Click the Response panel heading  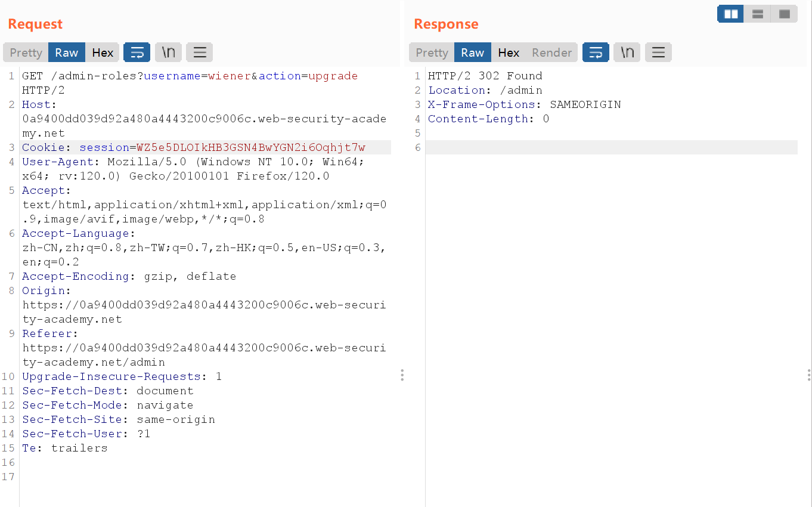(x=446, y=24)
